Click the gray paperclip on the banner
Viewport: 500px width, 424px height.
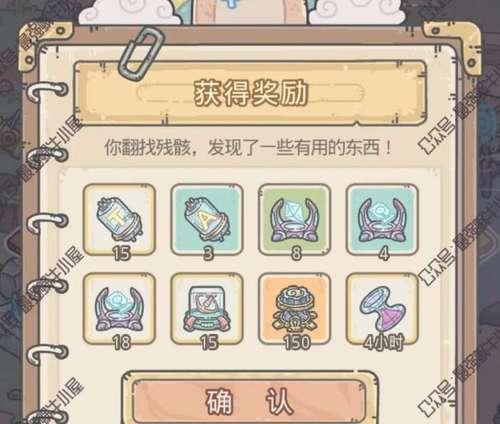(142, 52)
